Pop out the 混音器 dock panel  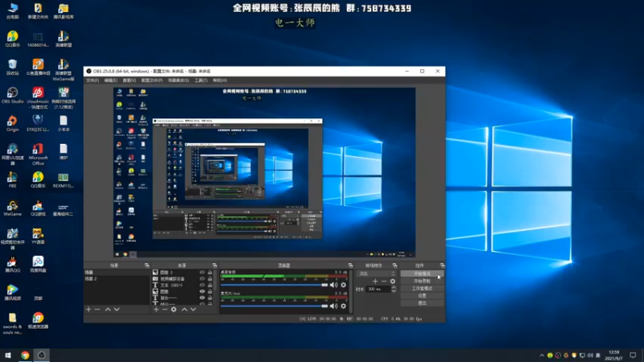coord(350,265)
